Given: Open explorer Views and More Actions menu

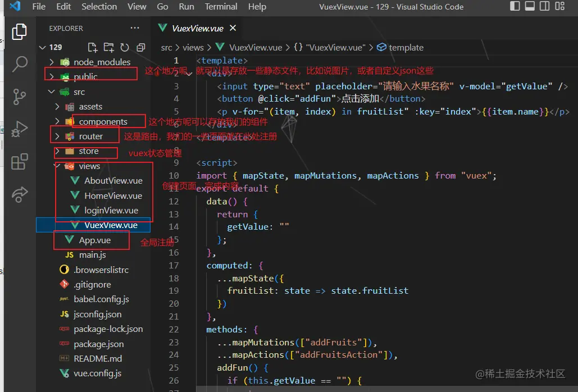Looking at the screenshot, I should coord(135,28).
